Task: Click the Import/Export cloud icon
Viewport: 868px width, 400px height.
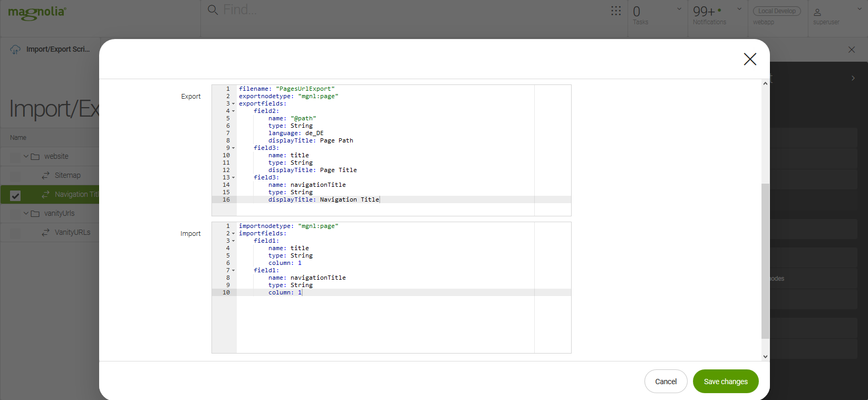Action: click(x=15, y=50)
